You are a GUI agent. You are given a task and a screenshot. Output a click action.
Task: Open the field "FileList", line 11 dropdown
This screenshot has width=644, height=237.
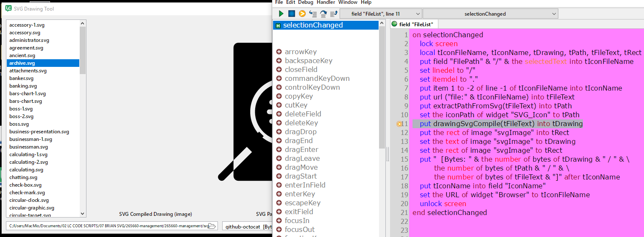[381, 14]
